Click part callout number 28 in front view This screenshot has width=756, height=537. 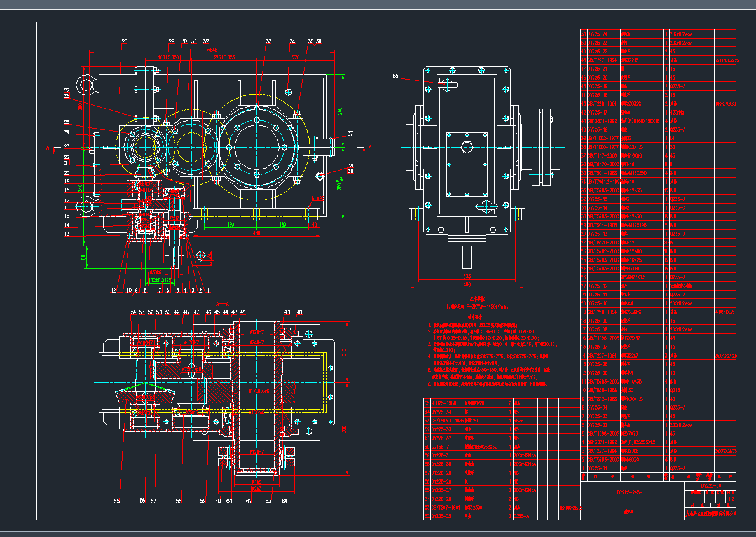[x=124, y=41]
